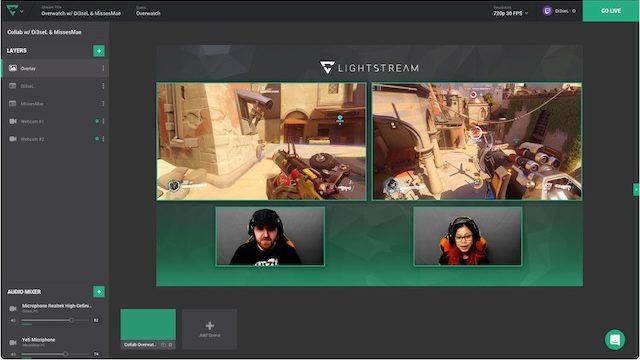Mute the Microphone Realtek speaker icon
This screenshot has width=640, height=360.
13,320
